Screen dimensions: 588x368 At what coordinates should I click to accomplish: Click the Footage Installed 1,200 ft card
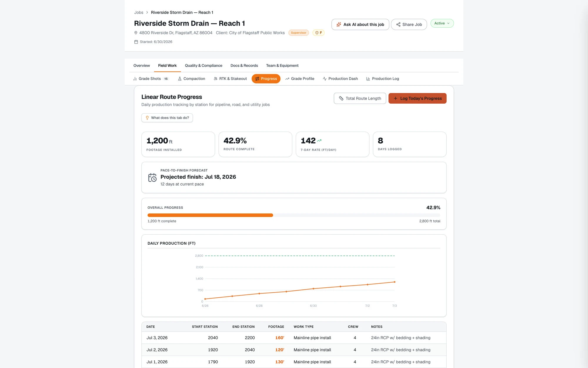178,144
